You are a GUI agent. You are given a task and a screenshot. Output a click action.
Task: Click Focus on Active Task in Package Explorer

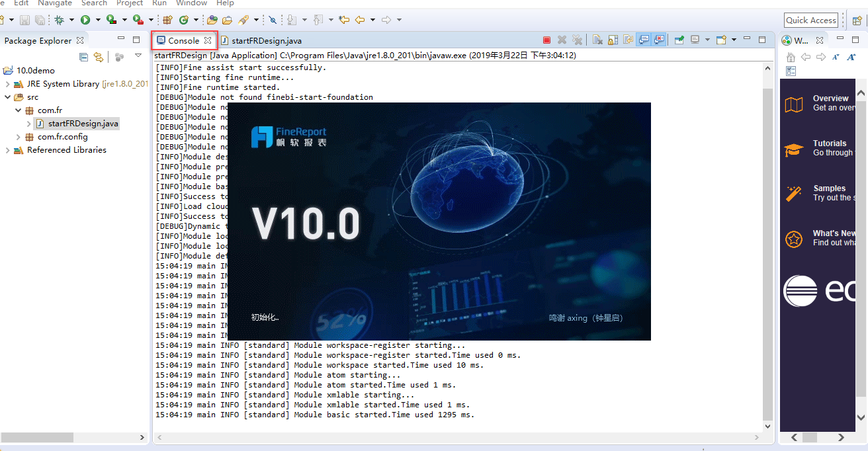(119, 57)
